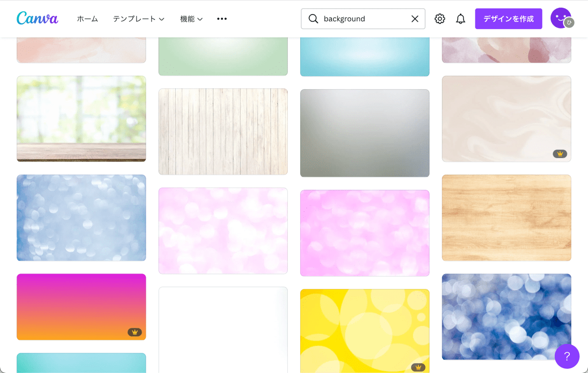Click the Pro crown on the pink-orange gradient
Viewport: 588px width, 373px height.
click(x=135, y=332)
